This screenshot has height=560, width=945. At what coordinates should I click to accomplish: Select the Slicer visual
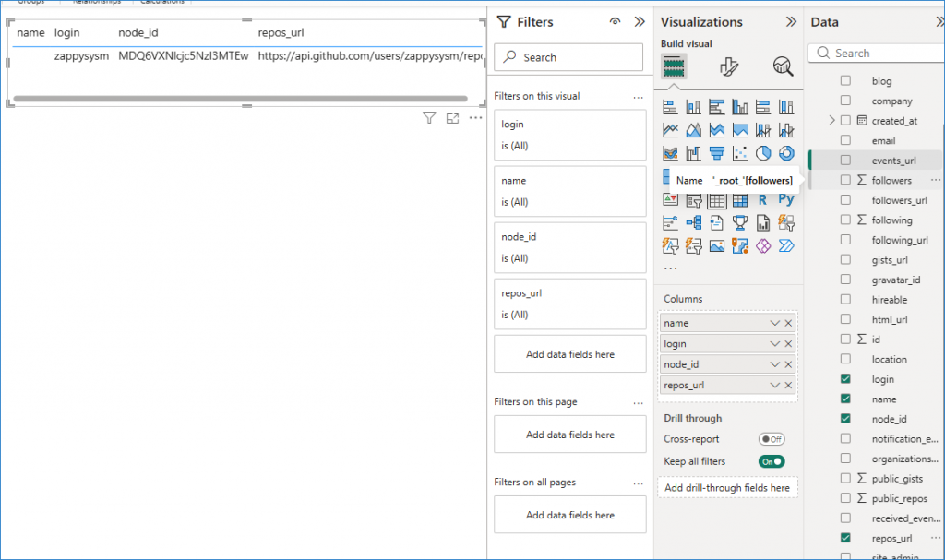point(694,200)
